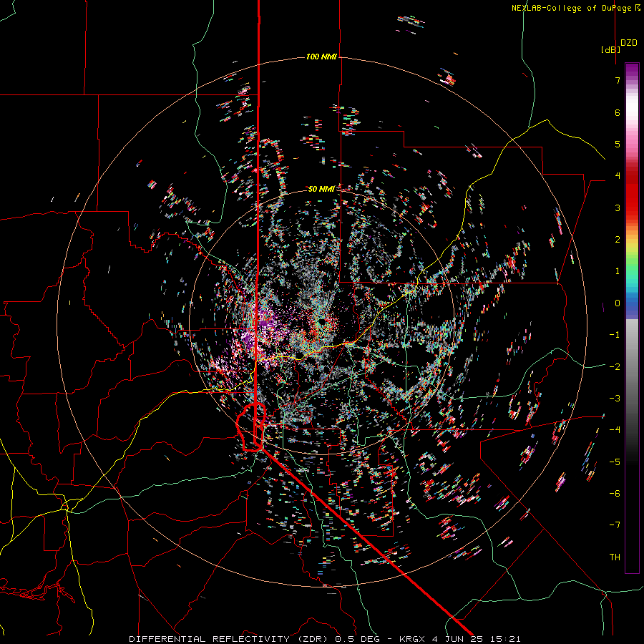Click the 100 NMI range ring label
644x644 pixels.
coord(321,57)
